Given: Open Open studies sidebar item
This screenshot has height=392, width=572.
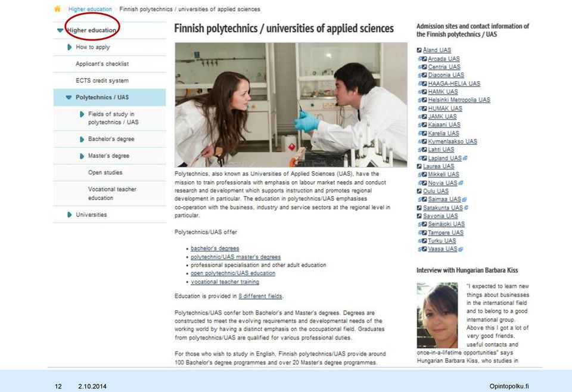Looking at the screenshot, I should click(105, 173).
